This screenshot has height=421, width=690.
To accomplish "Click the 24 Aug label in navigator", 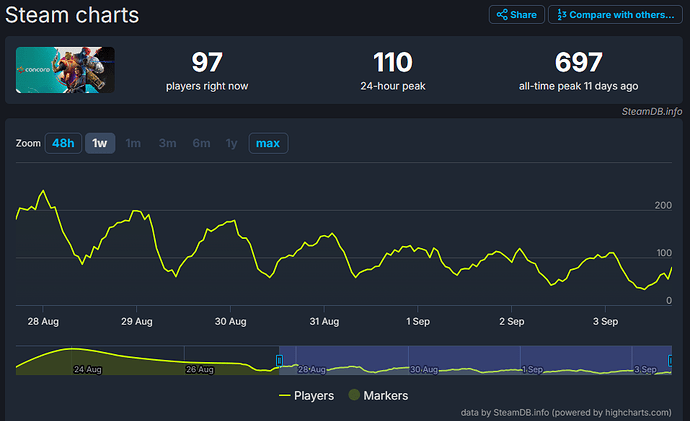I will (88, 369).
